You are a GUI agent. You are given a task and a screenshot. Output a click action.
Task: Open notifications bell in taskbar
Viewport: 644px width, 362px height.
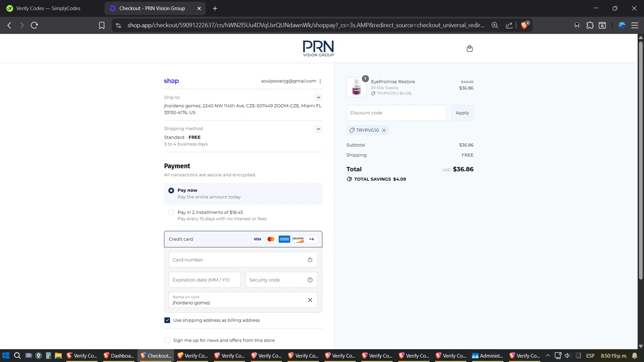[635, 356]
